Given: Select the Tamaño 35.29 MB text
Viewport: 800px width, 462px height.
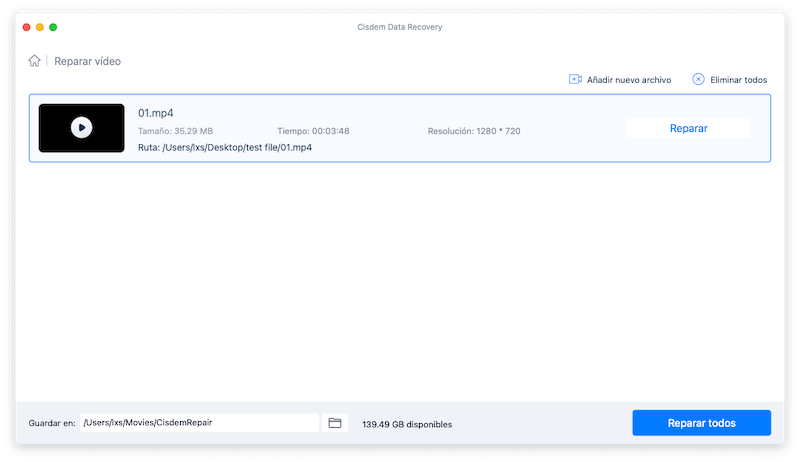Looking at the screenshot, I should 176,131.
